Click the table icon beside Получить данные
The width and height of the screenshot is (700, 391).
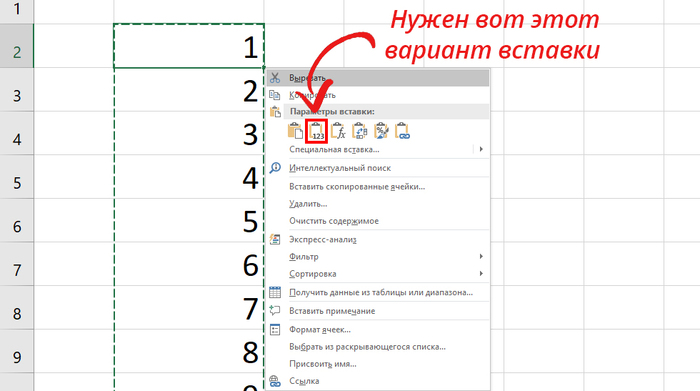(275, 292)
